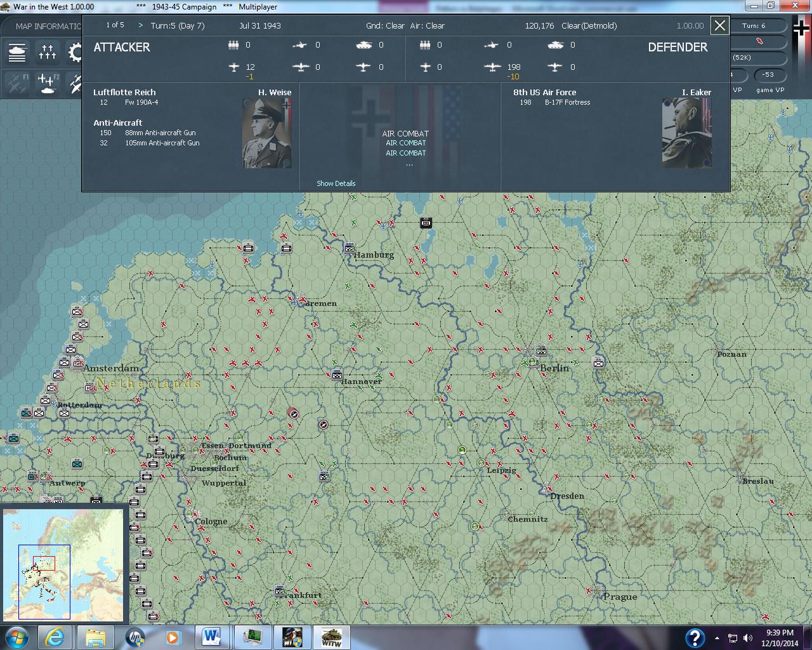The width and height of the screenshot is (812, 650).
Task: Click the Fw 190A-4 aircraft row
Action: pos(129,102)
